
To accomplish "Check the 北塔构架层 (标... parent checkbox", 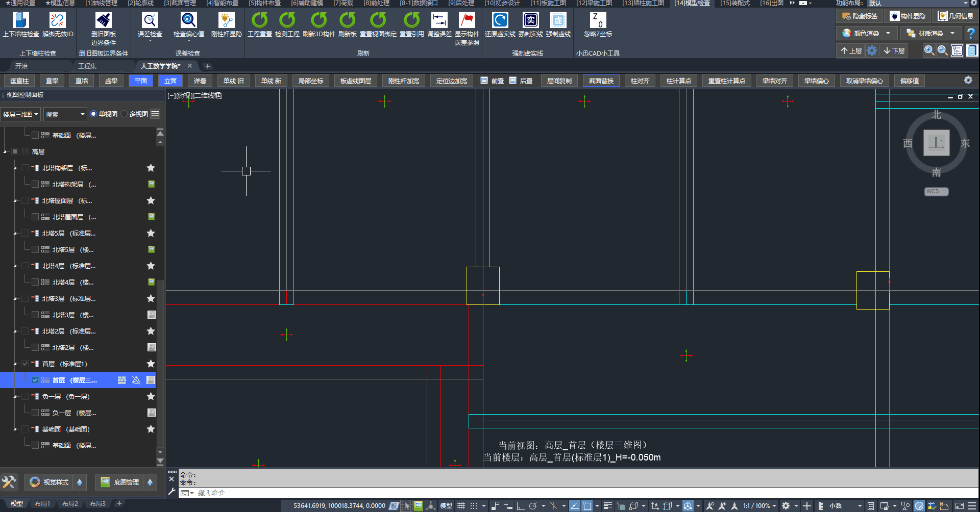I will coord(24,168).
